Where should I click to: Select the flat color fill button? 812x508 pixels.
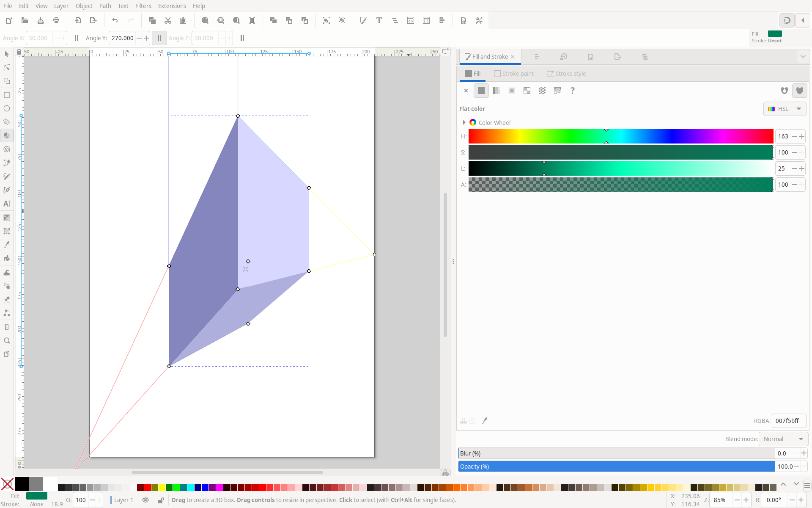point(481,91)
